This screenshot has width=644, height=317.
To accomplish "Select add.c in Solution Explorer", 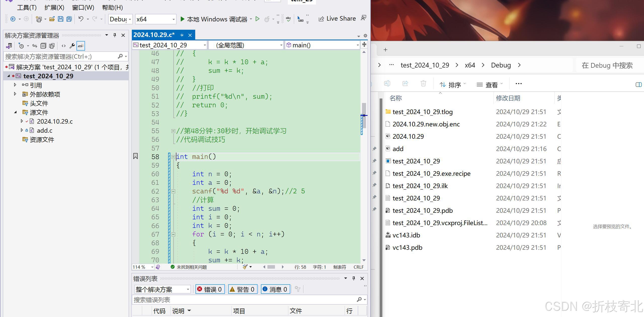I will click(x=45, y=130).
